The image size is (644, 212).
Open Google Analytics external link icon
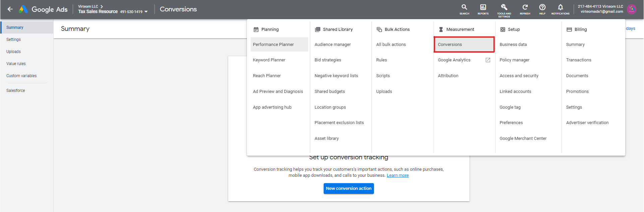point(488,60)
